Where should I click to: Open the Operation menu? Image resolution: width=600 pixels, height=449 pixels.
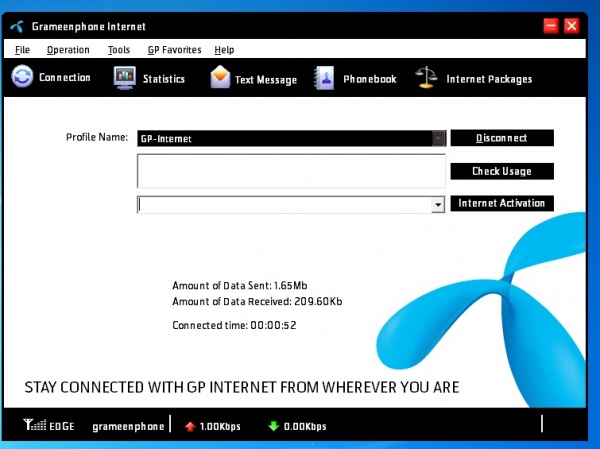[68, 50]
